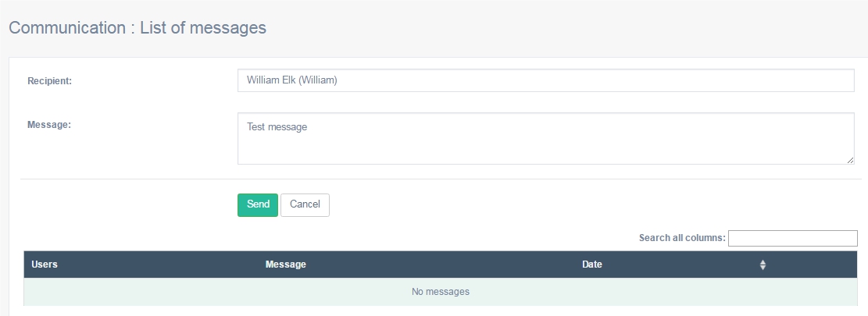Click the 'William Elk (William)' recipient text
The height and width of the screenshot is (316, 868).
tap(291, 80)
